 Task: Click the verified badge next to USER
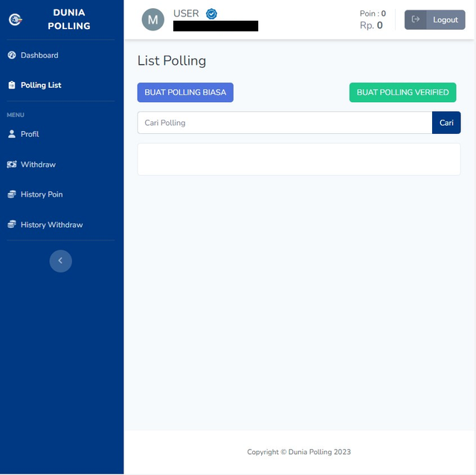coord(211,13)
